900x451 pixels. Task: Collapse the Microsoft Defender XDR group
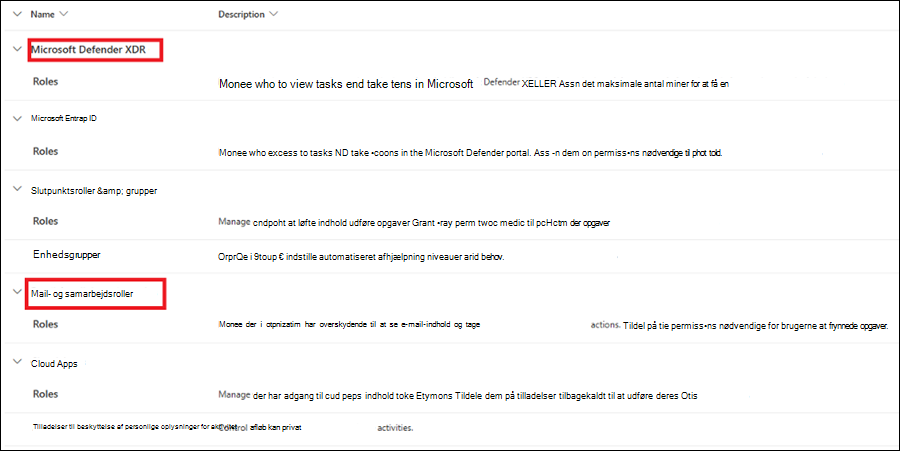[x=17, y=49]
